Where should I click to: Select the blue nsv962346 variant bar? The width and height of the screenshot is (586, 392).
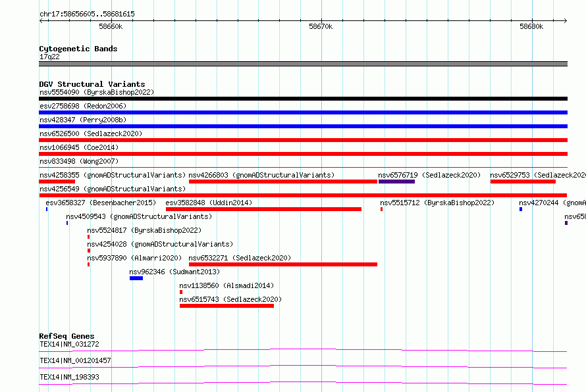click(x=136, y=278)
